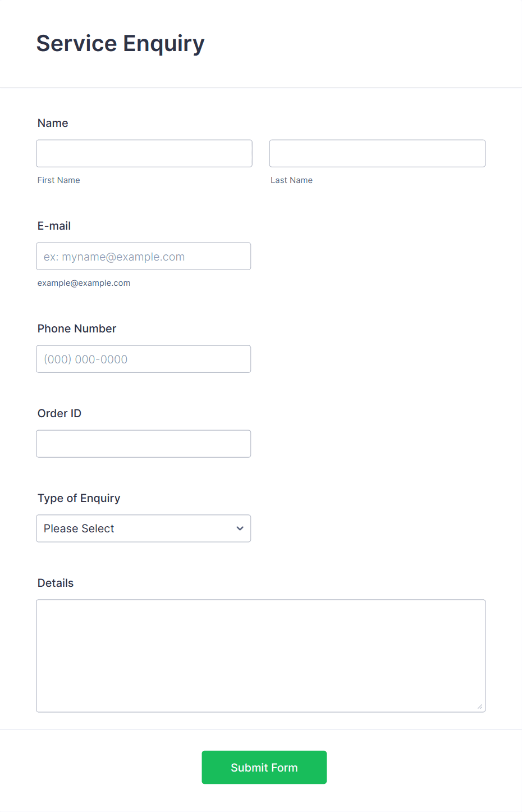Click the Type of Enquiry label
This screenshot has width=522, height=812.
coord(79,498)
